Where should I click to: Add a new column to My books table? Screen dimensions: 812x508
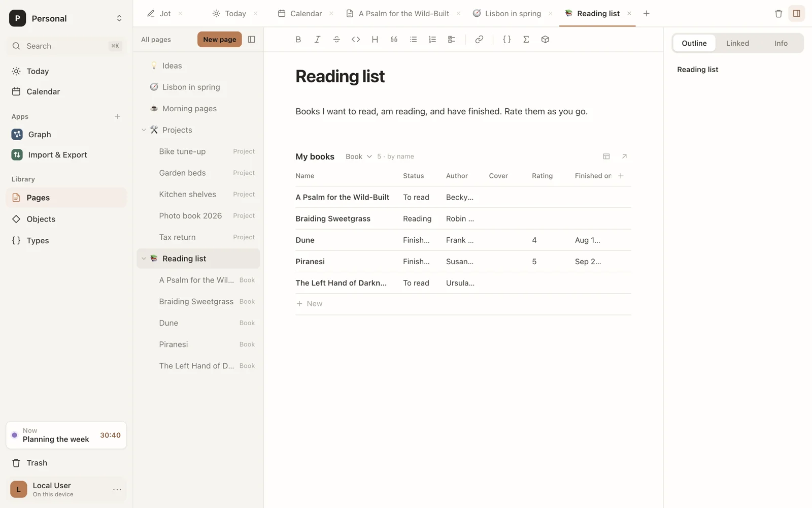(x=621, y=176)
